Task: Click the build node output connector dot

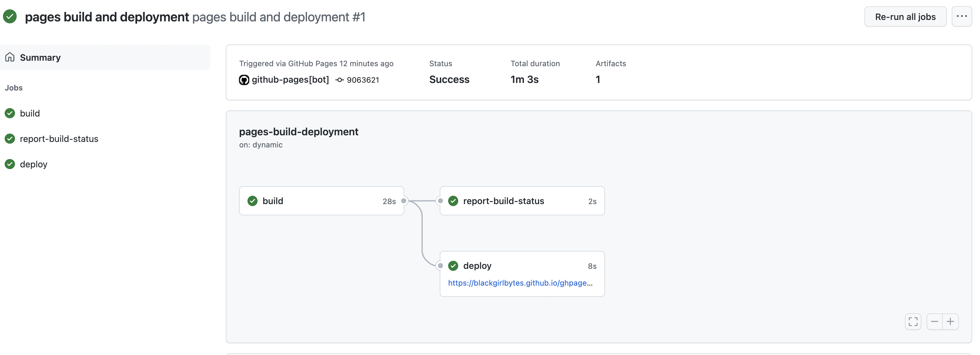Action: pyautogui.click(x=404, y=201)
